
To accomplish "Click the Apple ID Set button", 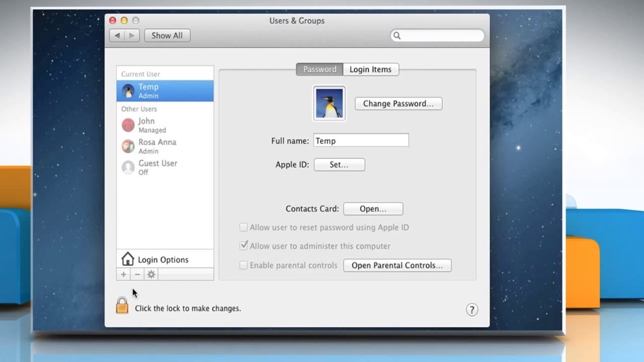I will (339, 164).
